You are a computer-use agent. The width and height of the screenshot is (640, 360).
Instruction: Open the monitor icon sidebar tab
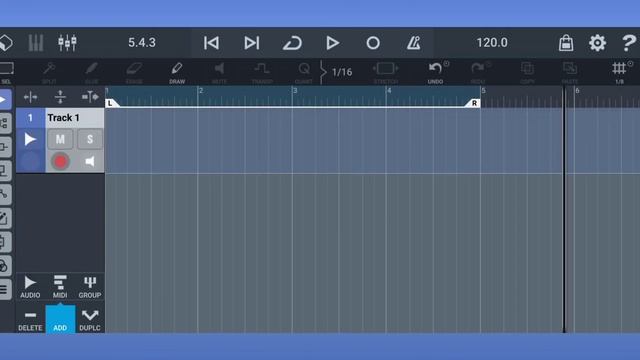click(5, 171)
